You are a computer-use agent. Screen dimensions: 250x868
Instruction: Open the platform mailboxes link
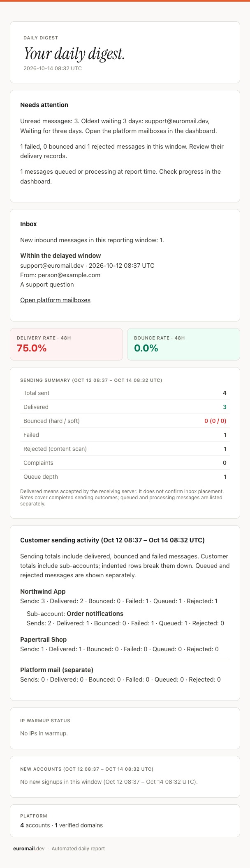tap(55, 300)
